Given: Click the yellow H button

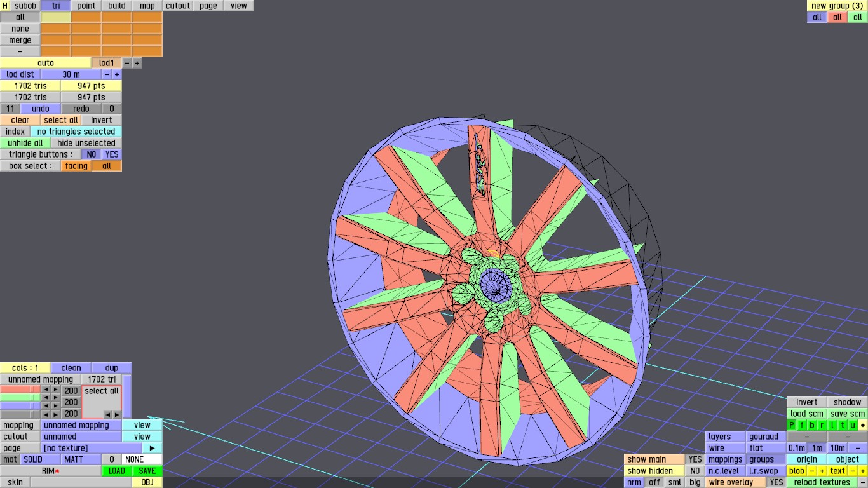Looking at the screenshot, I should [x=5, y=6].
